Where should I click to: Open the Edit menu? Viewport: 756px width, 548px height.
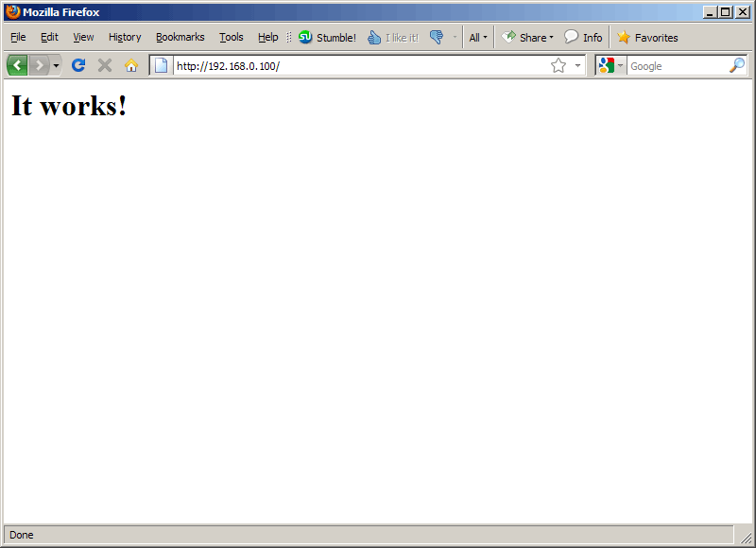point(49,37)
